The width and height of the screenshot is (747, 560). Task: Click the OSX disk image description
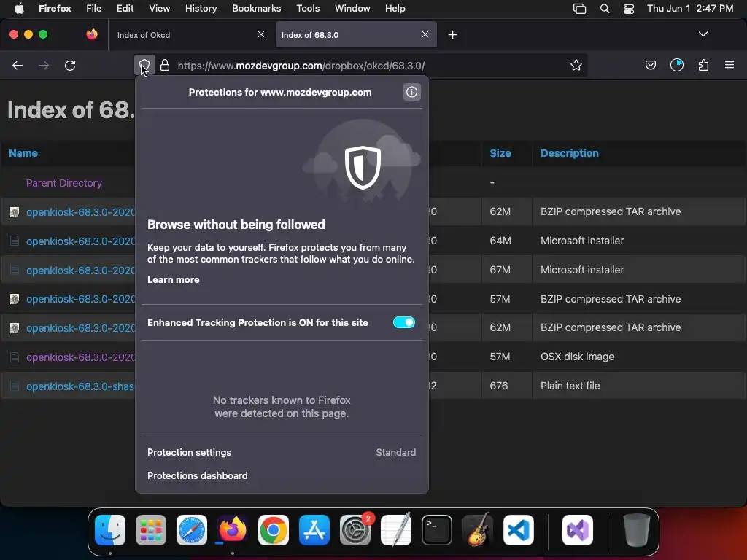577,357
